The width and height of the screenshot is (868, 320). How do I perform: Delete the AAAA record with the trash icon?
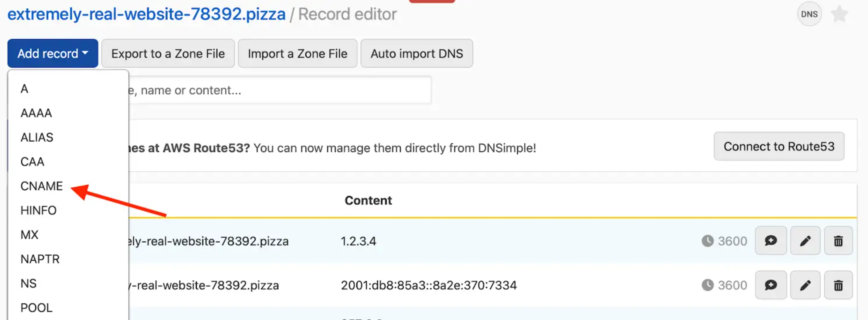(x=839, y=285)
